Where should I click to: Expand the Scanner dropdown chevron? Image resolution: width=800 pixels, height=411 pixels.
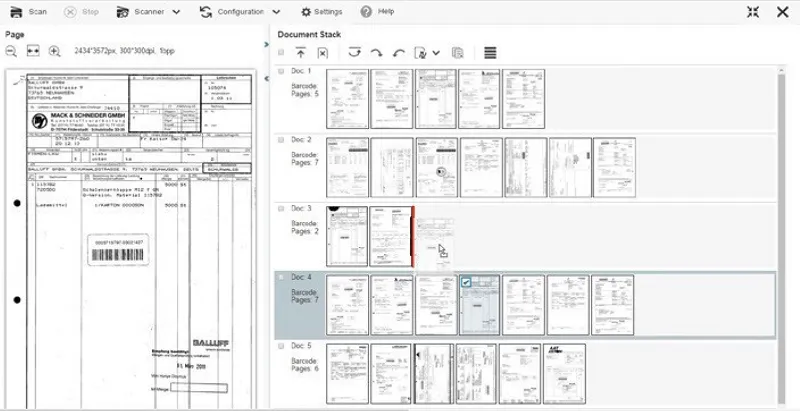(176, 12)
